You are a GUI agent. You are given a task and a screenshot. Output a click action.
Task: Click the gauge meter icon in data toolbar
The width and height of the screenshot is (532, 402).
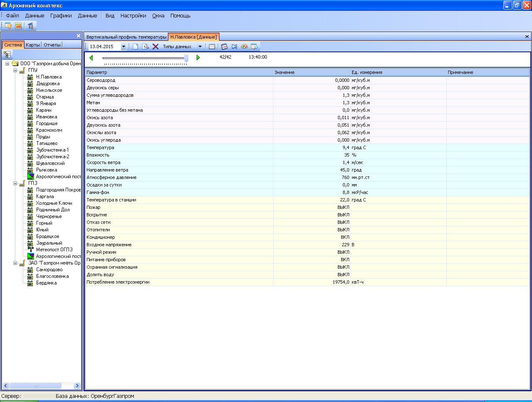[x=244, y=47]
